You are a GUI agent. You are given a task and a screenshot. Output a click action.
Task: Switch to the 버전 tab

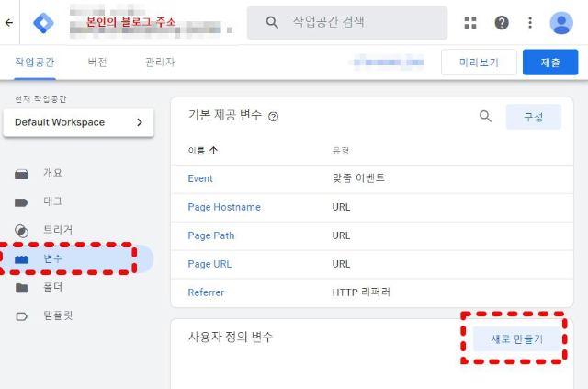click(97, 62)
